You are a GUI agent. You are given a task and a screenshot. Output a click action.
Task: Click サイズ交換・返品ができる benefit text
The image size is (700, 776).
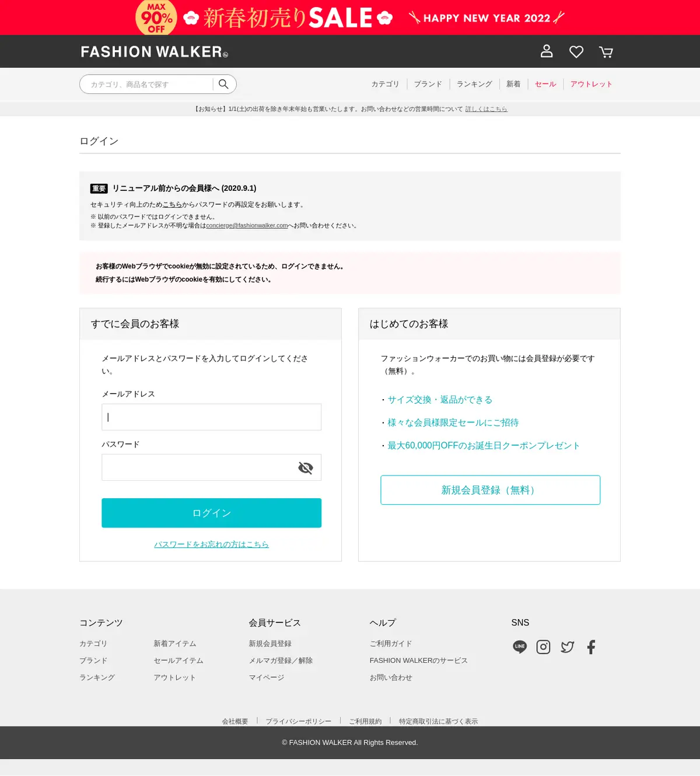(440, 400)
